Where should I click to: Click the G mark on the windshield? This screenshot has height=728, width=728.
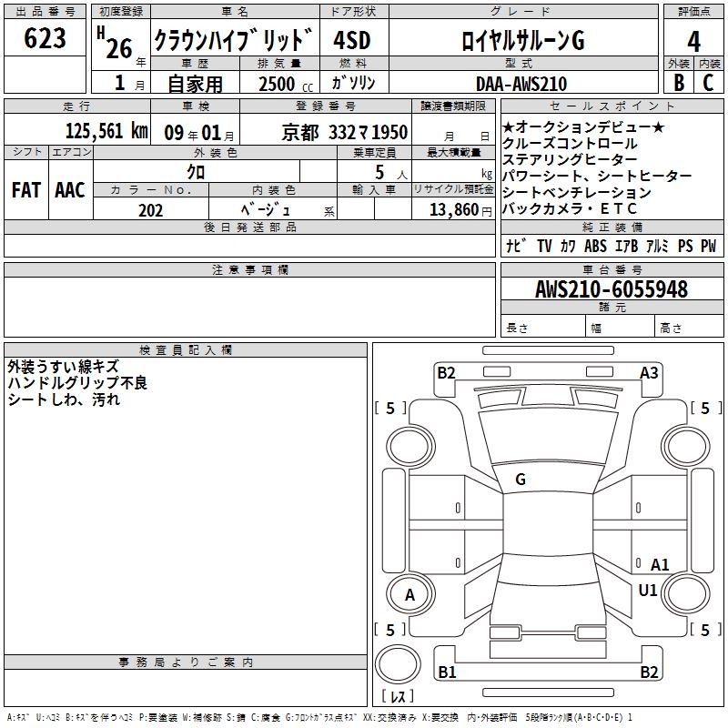coord(521,480)
